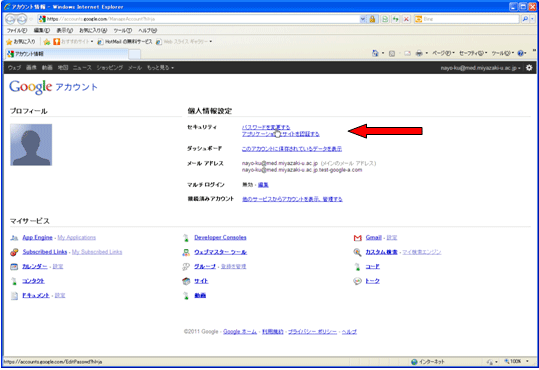
Task: Click the change password link
Action: pyautogui.click(x=266, y=127)
